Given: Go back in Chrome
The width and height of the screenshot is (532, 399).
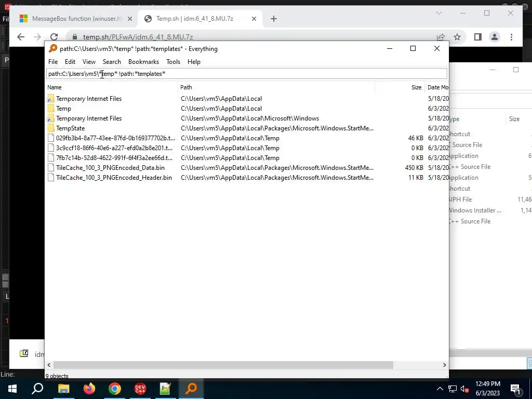Looking at the screenshot, I should coord(21,37).
